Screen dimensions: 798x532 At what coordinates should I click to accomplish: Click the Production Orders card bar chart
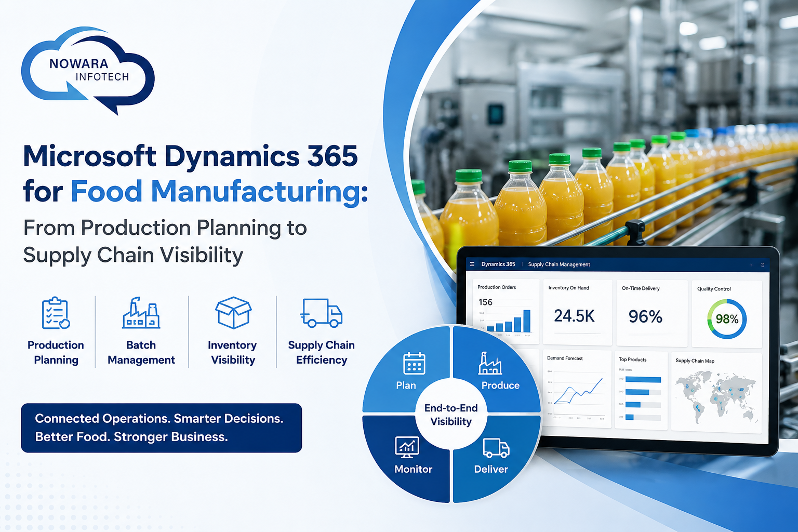click(509, 321)
